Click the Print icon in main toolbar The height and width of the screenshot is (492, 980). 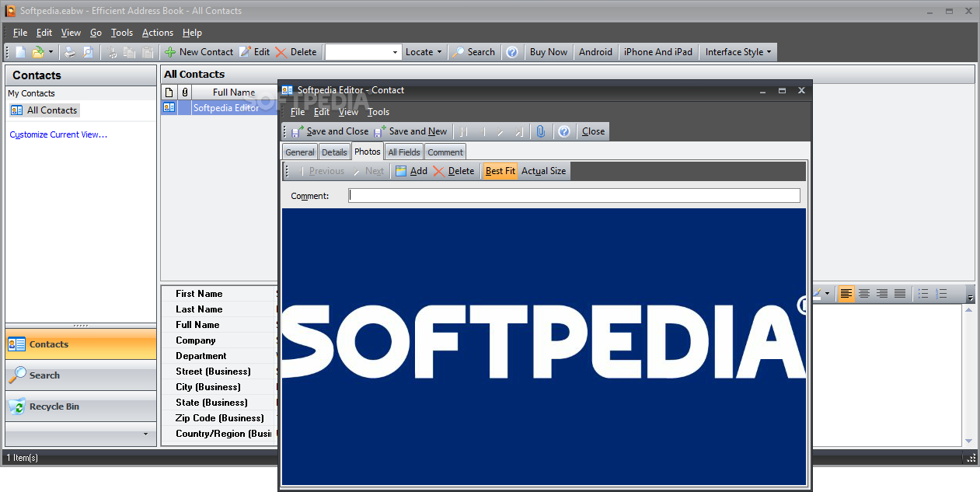click(x=70, y=52)
